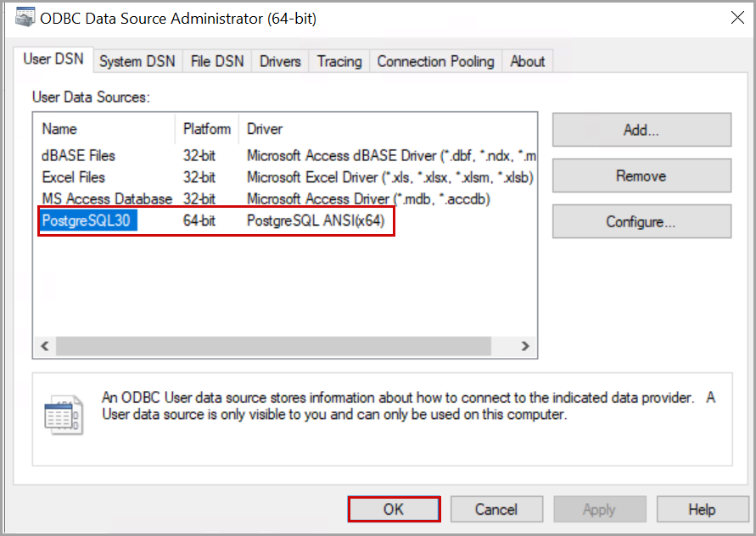Select the Drivers tab
This screenshot has width=756, height=536.
(x=280, y=61)
